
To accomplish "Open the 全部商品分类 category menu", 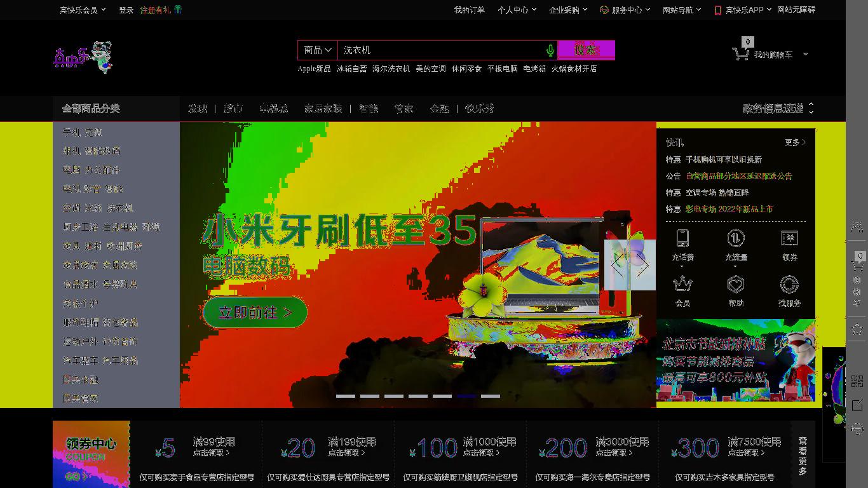I will (91, 109).
